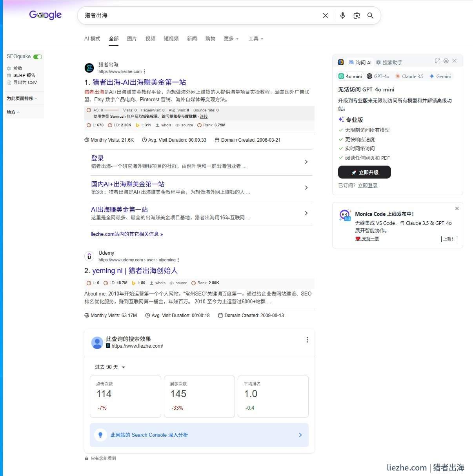473x476 pixels.
Task: Toggle the SEOquake switch off
Action: point(38,57)
